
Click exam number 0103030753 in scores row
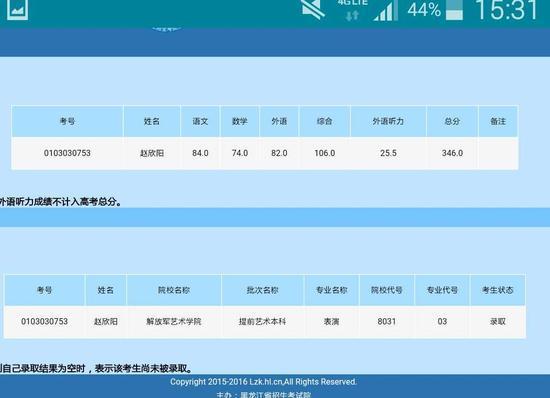coord(67,153)
